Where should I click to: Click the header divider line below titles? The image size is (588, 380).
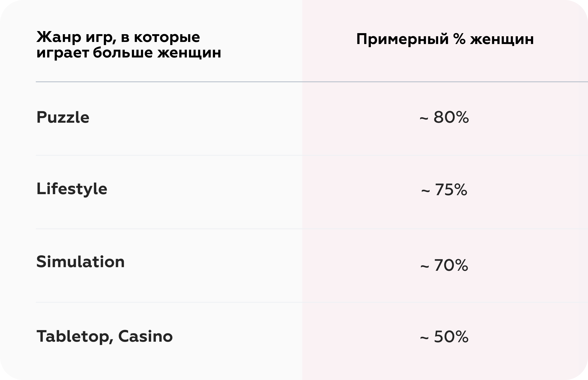(x=312, y=82)
